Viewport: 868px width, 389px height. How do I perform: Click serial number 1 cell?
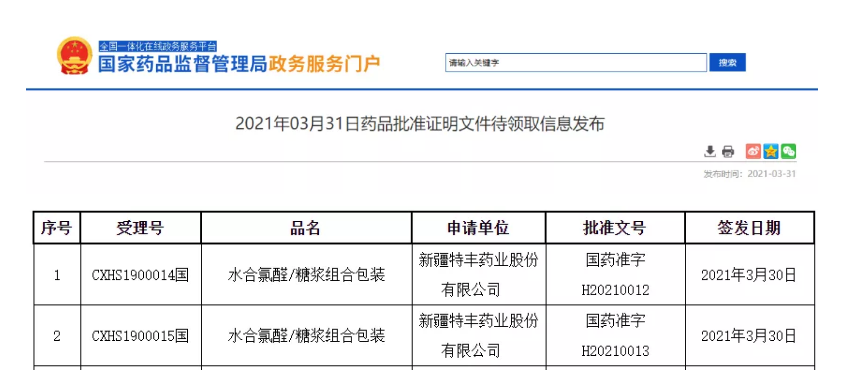[x=56, y=274]
